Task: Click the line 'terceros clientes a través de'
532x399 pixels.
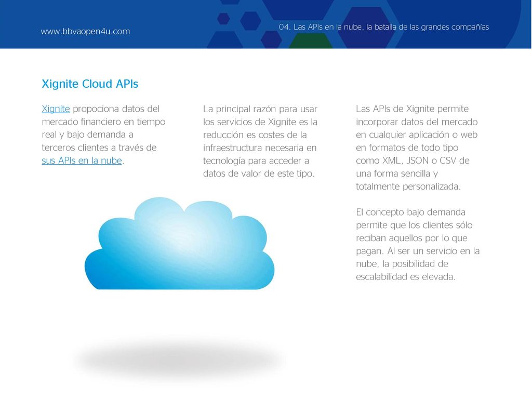Action: (99, 148)
